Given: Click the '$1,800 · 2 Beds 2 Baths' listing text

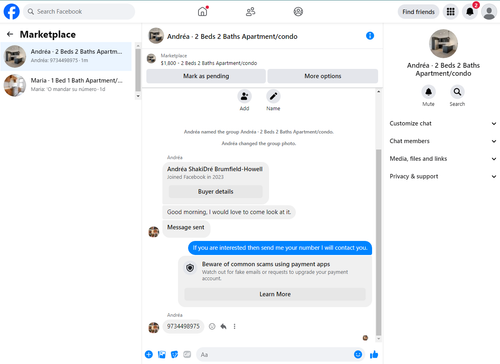Looking at the screenshot, I should point(209,63).
